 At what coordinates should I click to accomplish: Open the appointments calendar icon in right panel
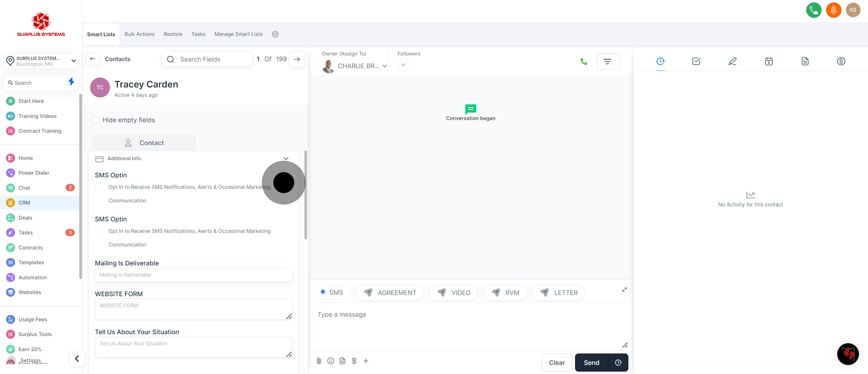[769, 61]
